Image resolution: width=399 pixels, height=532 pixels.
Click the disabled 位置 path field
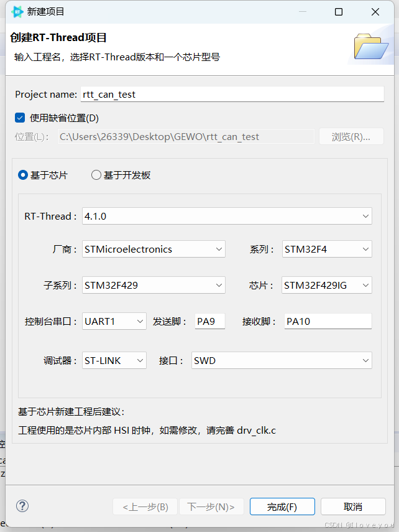point(186,136)
